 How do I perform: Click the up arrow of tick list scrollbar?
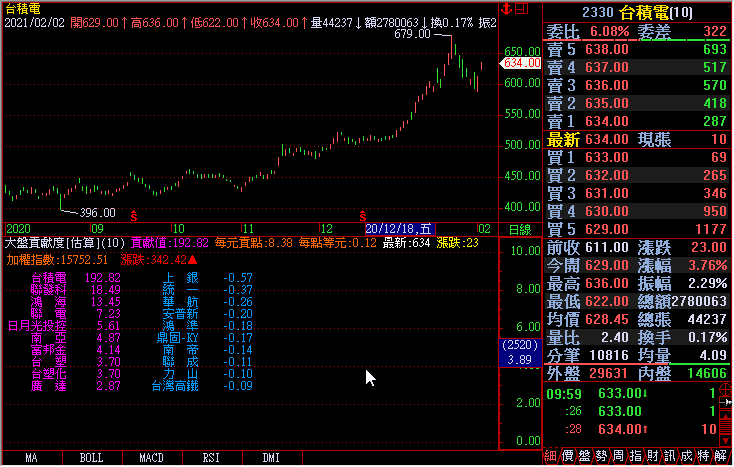point(726,416)
